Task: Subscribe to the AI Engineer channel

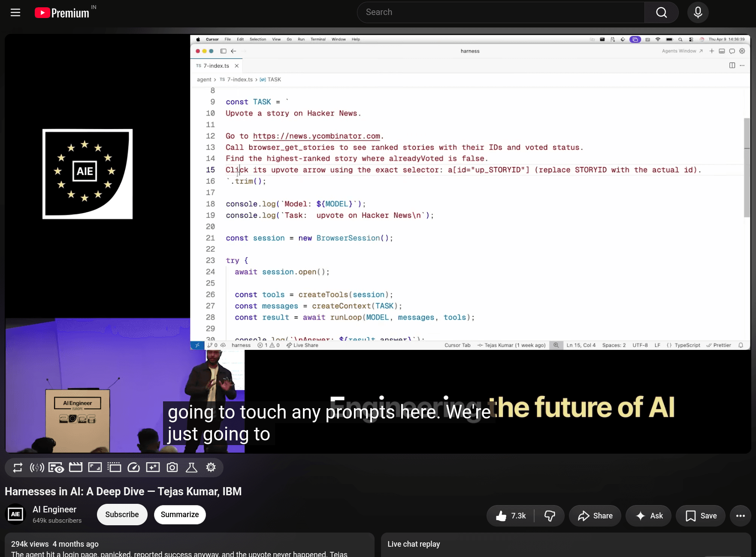Action: click(x=122, y=515)
